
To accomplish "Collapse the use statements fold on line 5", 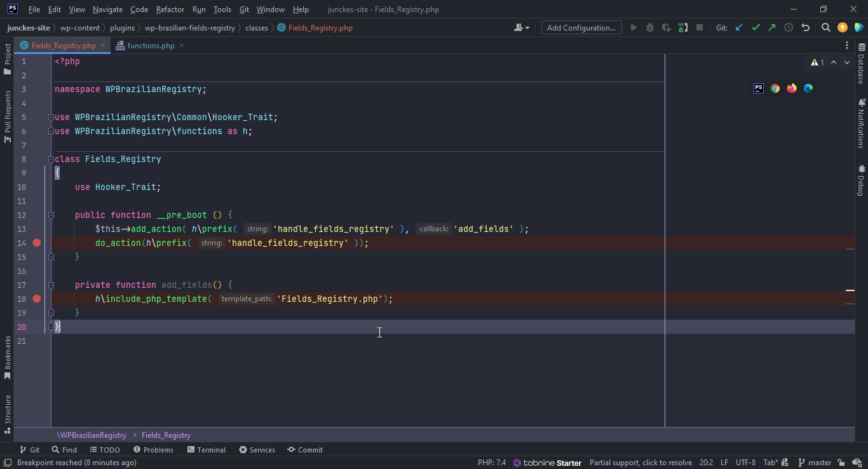I will (51, 117).
